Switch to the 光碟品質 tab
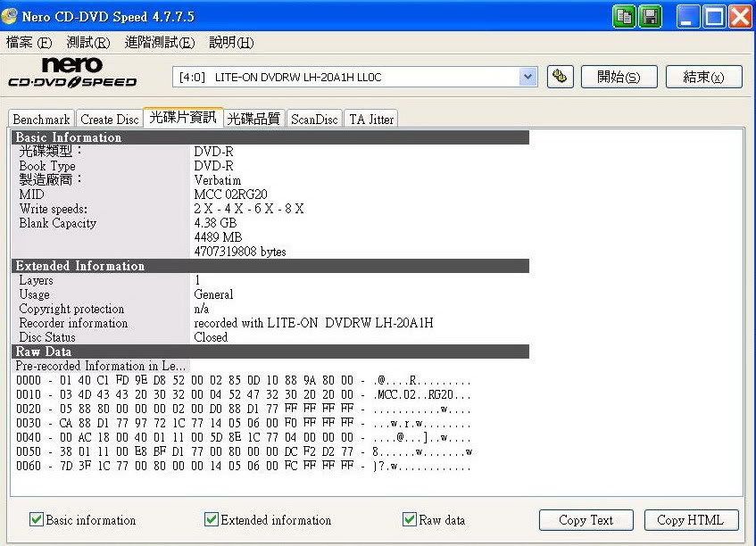This screenshot has width=756, height=546. click(253, 119)
